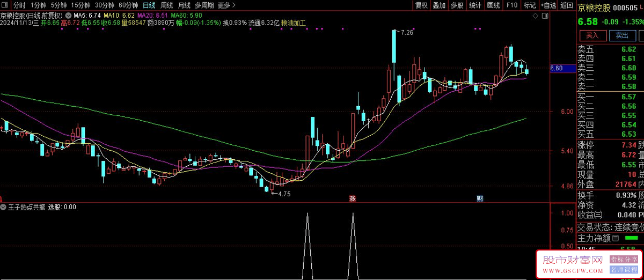Viewport: 644px width, 280px height.
Task: Switch to 月线 monthly chart
Action: 184,5
